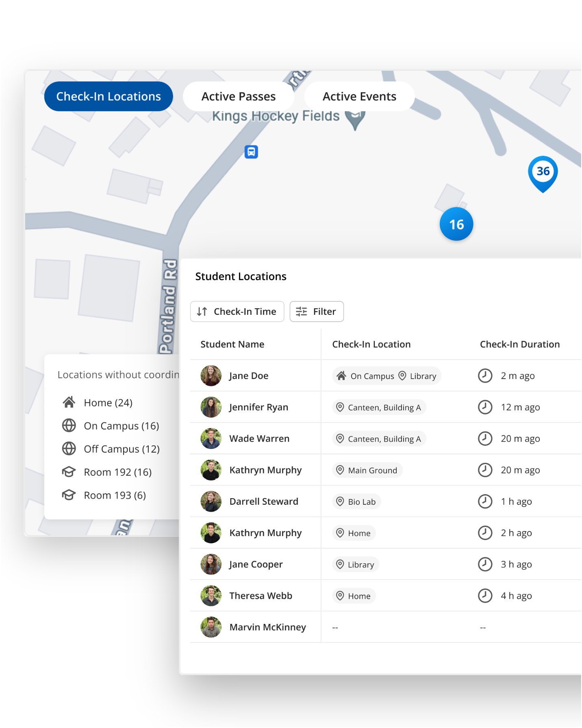Click Jane Cooper's Library location tag

[356, 565]
